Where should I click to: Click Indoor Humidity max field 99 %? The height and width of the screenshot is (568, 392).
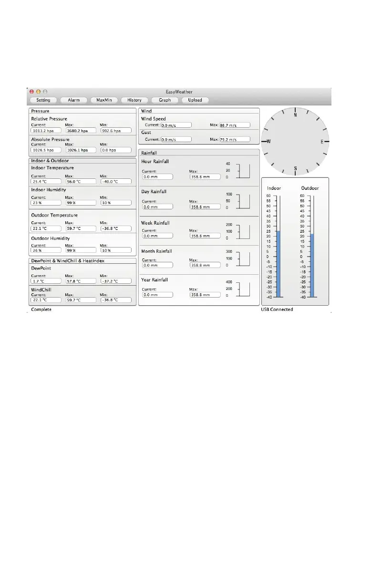(x=81, y=203)
